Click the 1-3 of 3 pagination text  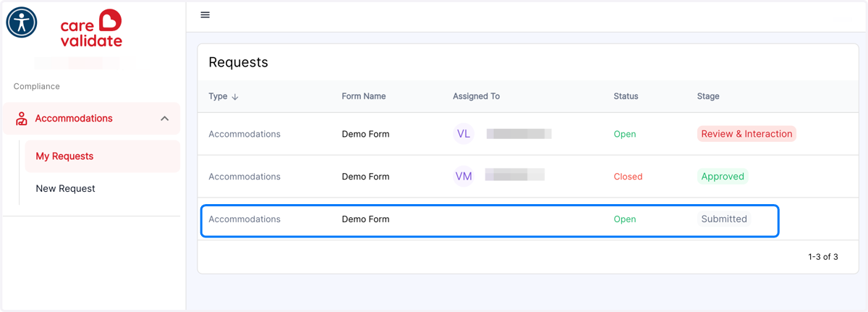pyautogui.click(x=823, y=257)
